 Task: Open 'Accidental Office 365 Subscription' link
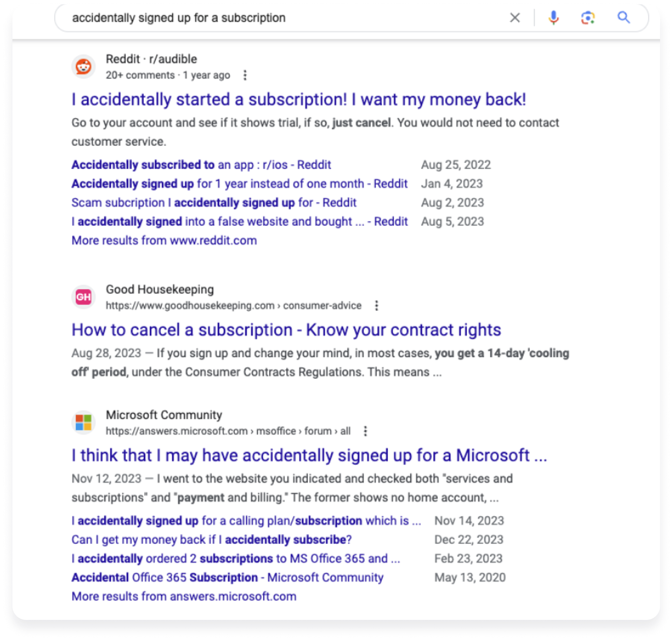tap(227, 577)
